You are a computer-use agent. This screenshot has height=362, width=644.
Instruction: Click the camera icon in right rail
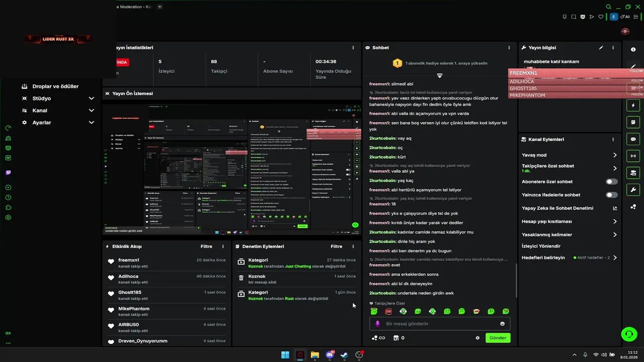(x=633, y=173)
